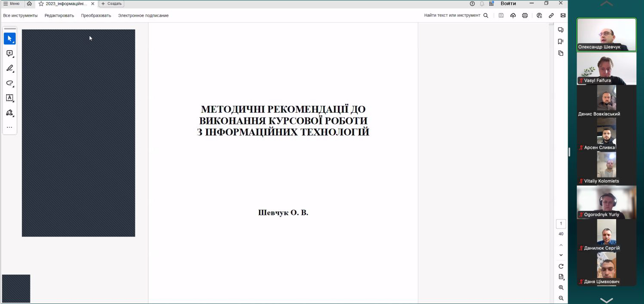
Task: Open the Редактировать menu
Action: coord(59,15)
